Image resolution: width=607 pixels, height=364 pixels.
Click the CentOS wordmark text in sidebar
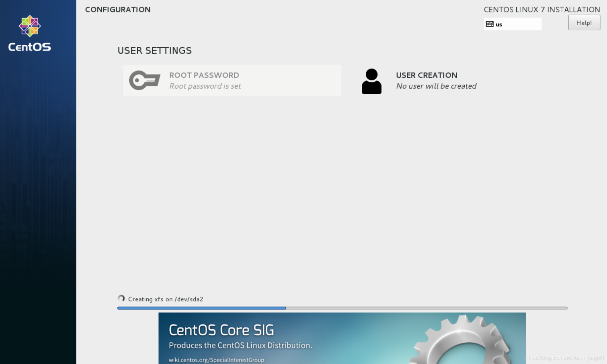pos(29,47)
